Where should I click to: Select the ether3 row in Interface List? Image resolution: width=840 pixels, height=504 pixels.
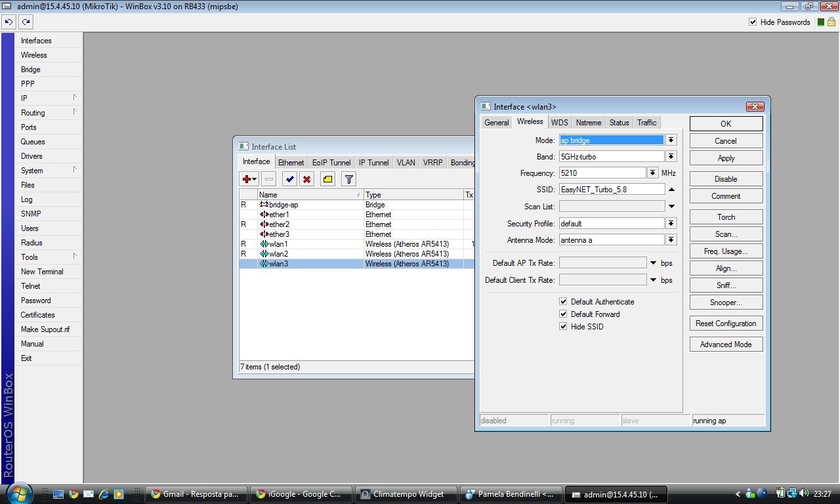(x=356, y=234)
